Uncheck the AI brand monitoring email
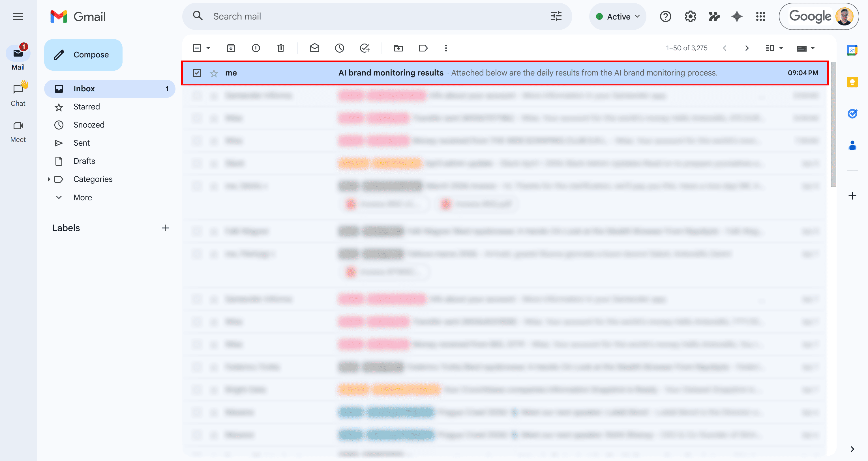Viewport: 868px width, 461px height. click(197, 73)
